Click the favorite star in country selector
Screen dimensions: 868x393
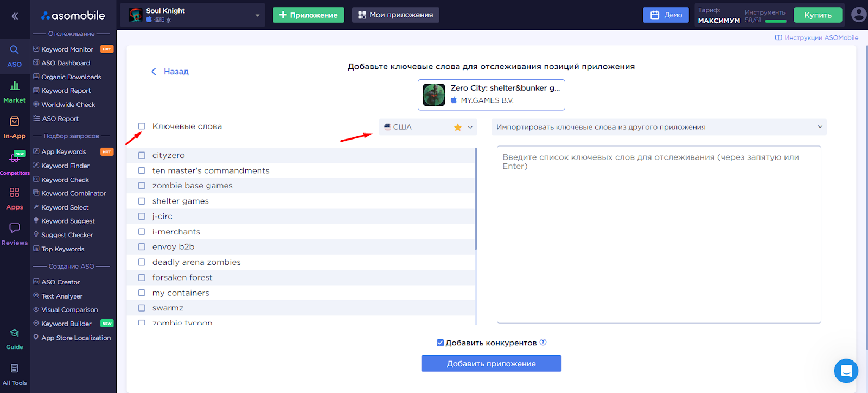pyautogui.click(x=458, y=128)
